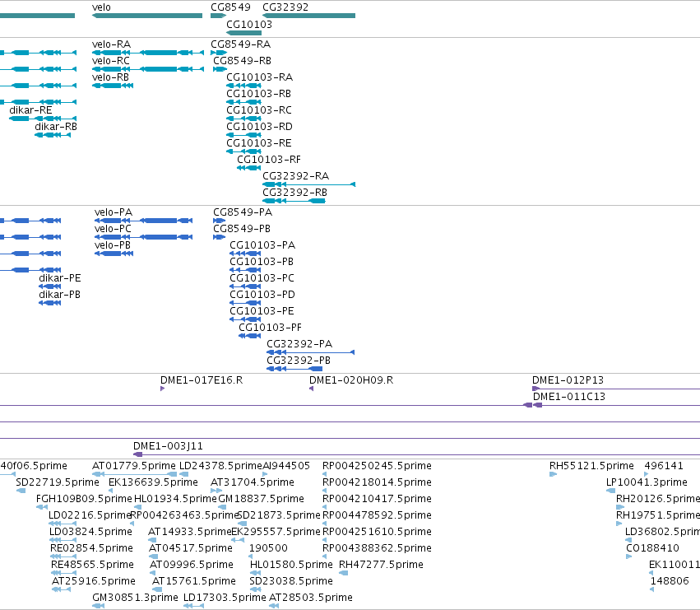Open protein CG10103-PD
This screenshot has height=610, width=700.
tap(262, 295)
